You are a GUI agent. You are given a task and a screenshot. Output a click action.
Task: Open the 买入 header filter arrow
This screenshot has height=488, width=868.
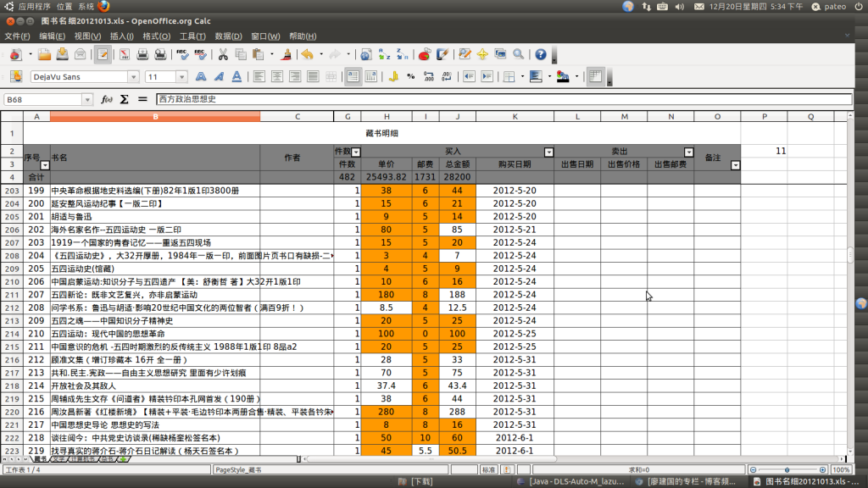[x=548, y=152]
